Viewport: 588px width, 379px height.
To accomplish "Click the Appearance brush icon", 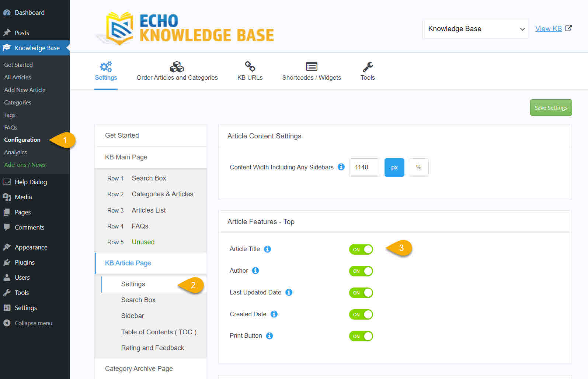I will (7, 247).
